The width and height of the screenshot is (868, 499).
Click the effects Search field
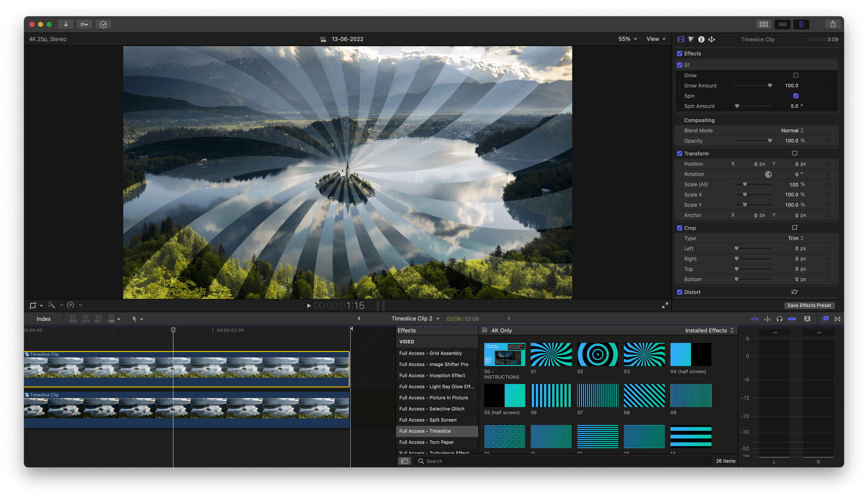tap(563, 461)
